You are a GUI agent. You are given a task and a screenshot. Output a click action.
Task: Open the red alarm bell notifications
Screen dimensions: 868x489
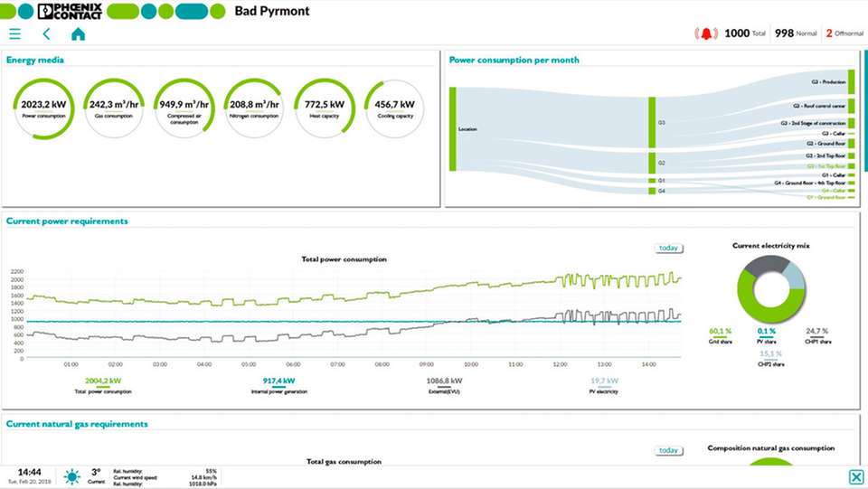(x=705, y=33)
